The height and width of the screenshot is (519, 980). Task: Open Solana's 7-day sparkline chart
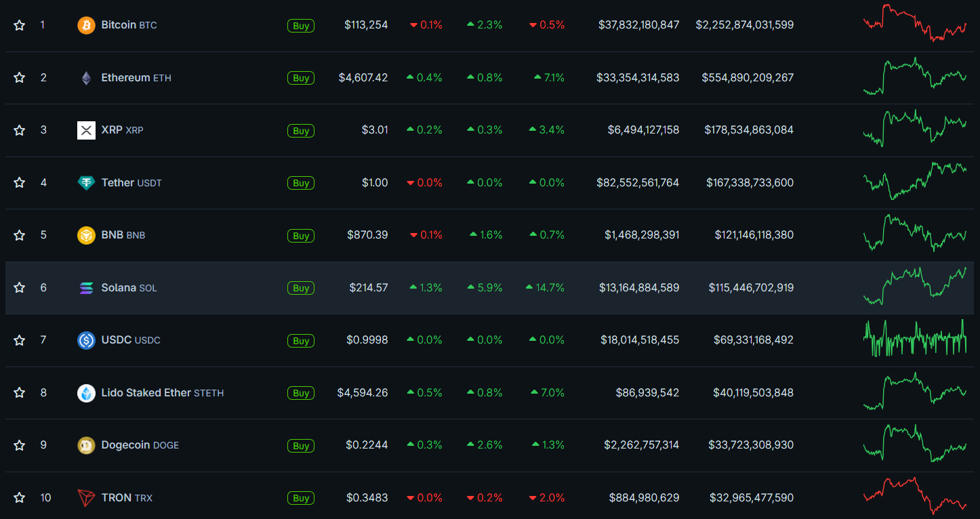[x=915, y=287]
